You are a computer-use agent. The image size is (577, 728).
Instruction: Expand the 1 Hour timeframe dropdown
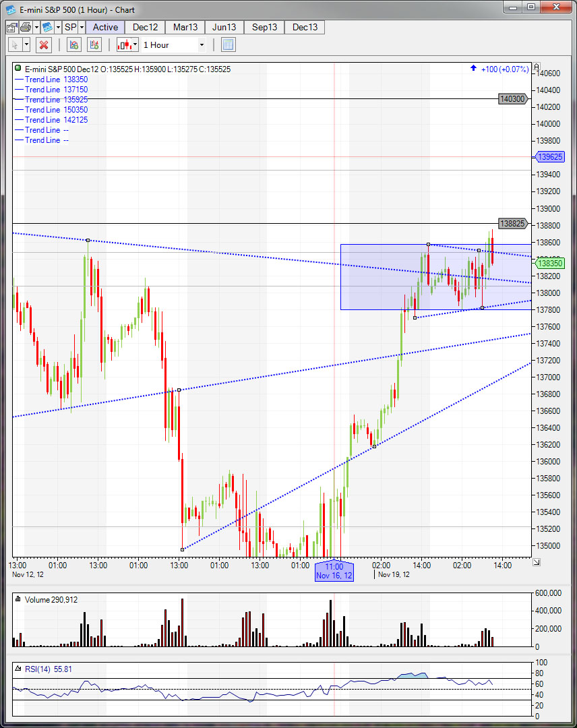(202, 45)
